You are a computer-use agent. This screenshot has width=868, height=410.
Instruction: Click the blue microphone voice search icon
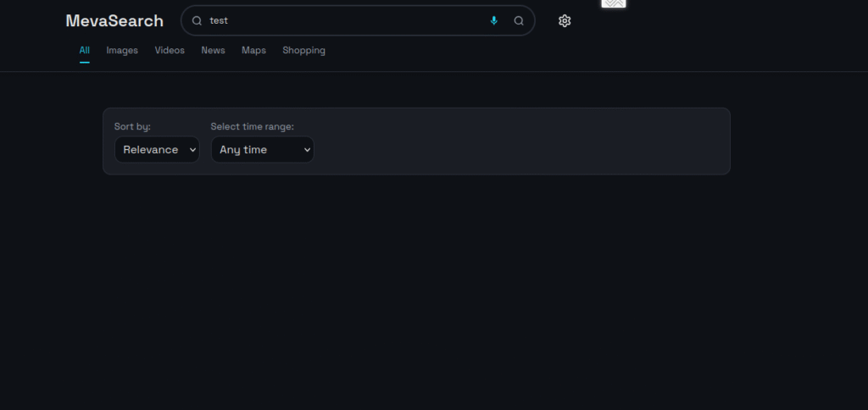point(494,21)
